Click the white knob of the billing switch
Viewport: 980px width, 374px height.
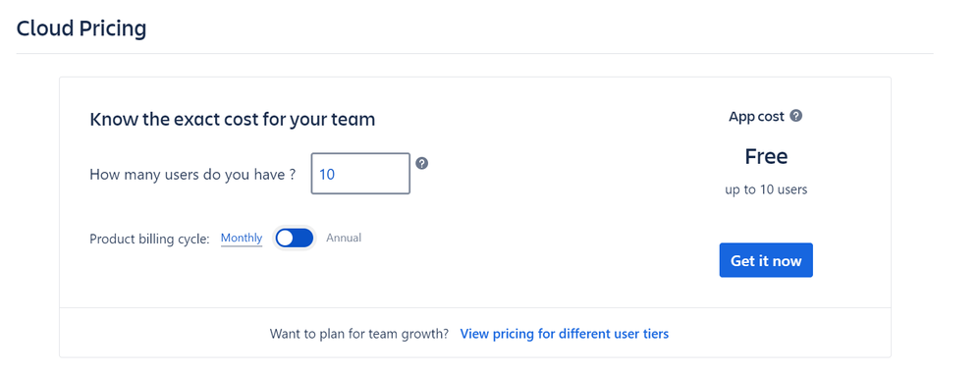285,238
